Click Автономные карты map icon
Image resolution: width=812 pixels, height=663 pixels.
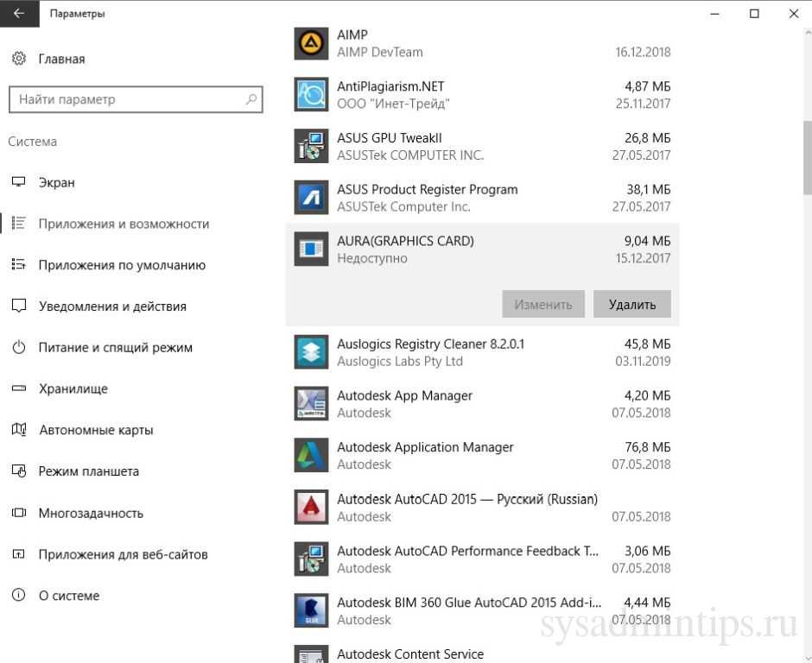(x=19, y=430)
